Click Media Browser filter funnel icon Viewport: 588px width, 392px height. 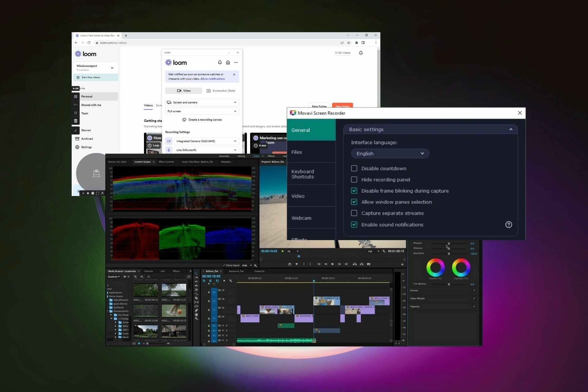coord(135,277)
